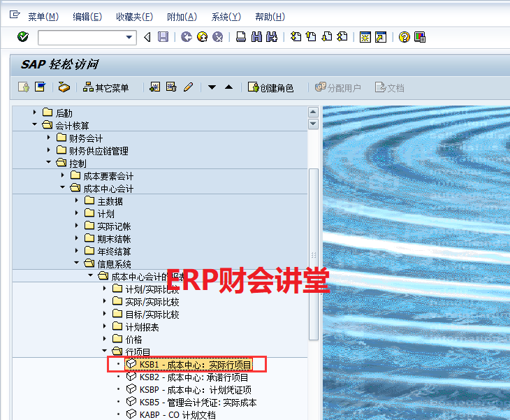Click the Print icon in toolbar

click(x=240, y=37)
